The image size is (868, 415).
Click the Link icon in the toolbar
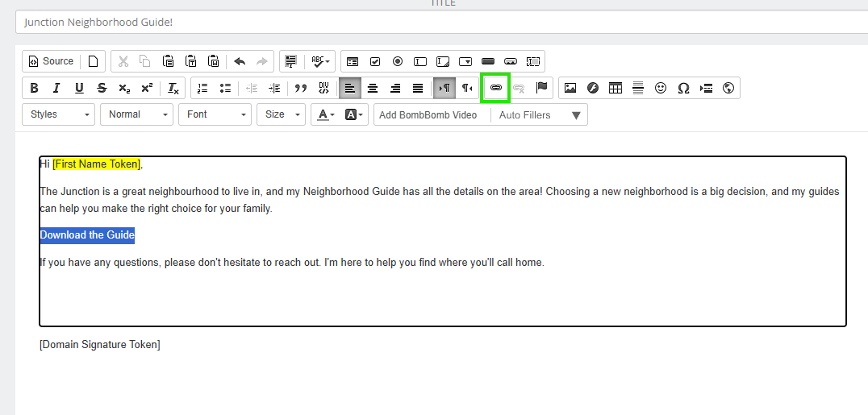point(495,88)
